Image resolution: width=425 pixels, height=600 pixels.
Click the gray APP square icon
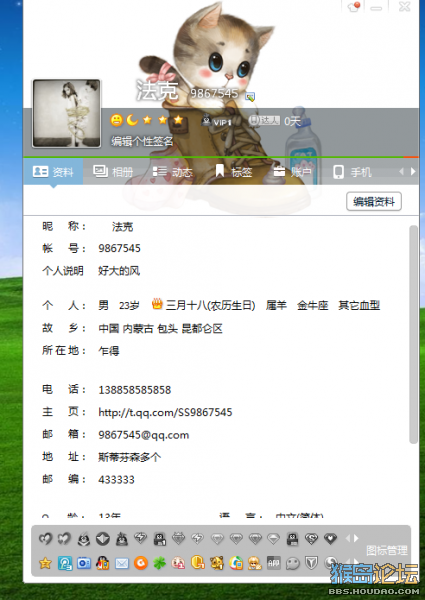[x=274, y=563]
